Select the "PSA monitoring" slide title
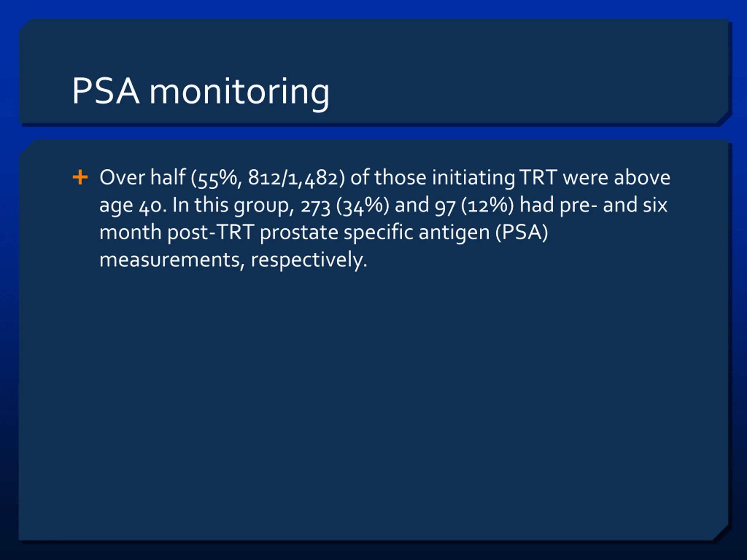Viewport: 747px width, 560px height. coord(200,92)
